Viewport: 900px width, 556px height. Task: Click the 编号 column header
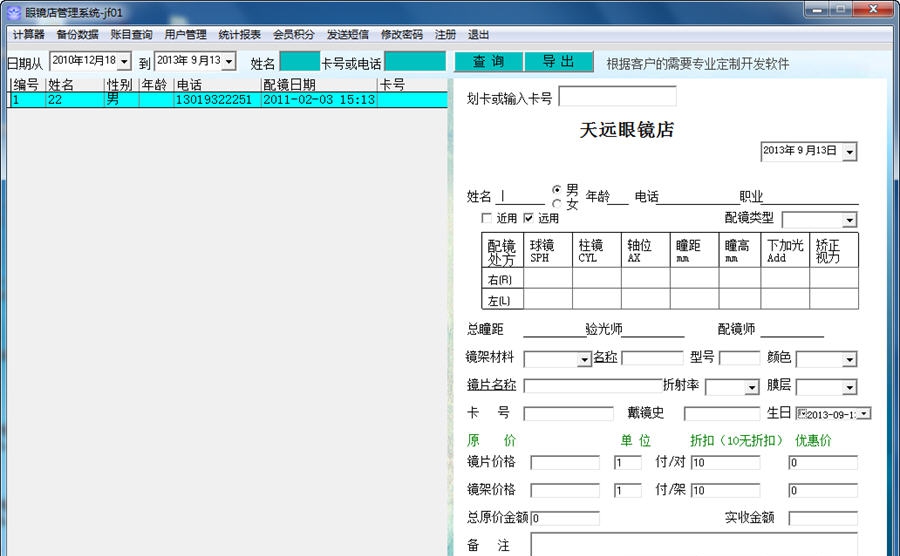(27, 85)
